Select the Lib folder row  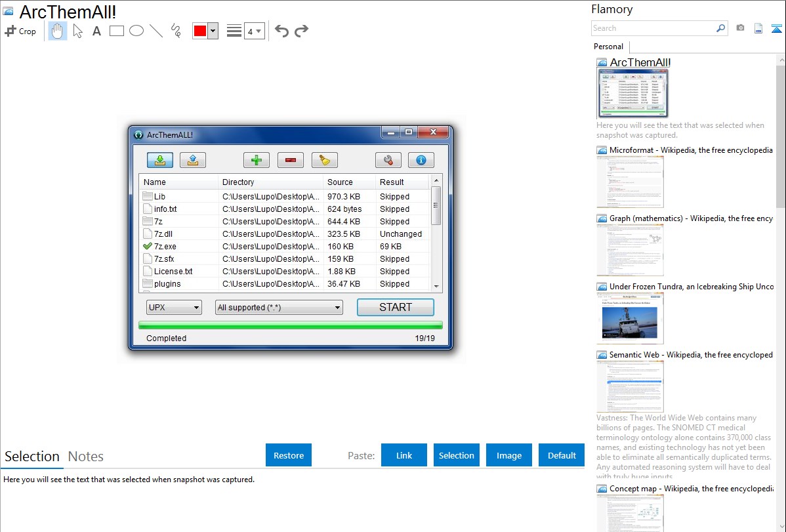285,197
